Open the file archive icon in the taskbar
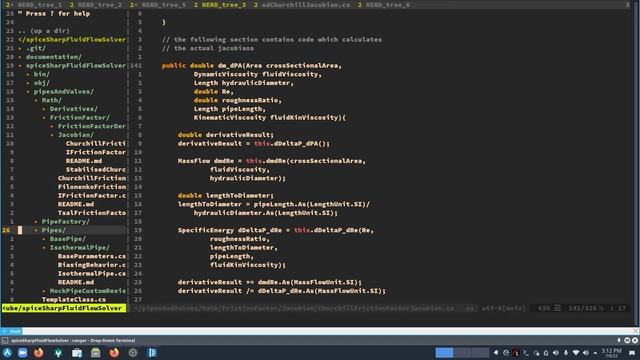Screen dimensions: 640x360 (x=96, y=353)
